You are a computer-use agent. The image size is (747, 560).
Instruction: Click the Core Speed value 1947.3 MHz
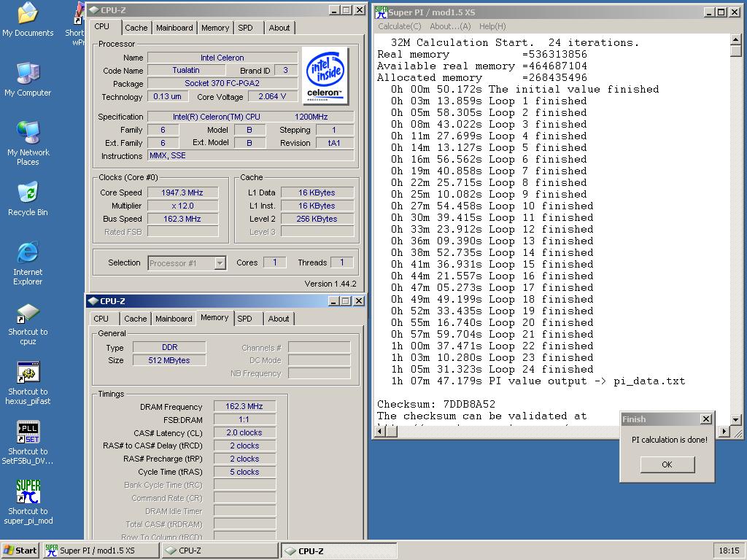pos(182,192)
